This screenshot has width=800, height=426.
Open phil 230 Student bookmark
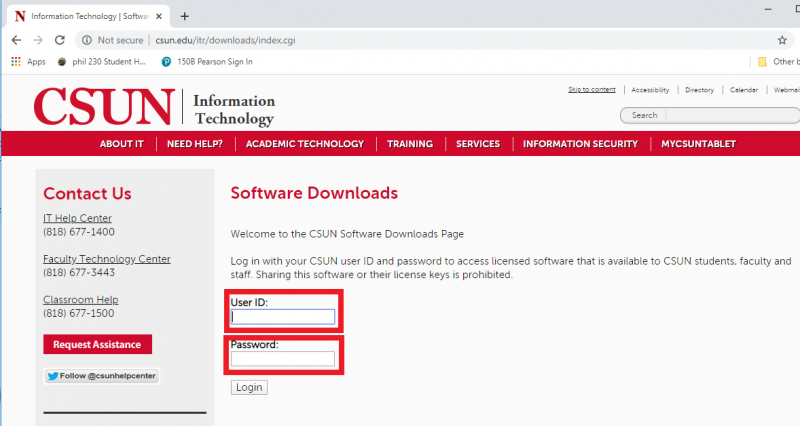[103, 61]
